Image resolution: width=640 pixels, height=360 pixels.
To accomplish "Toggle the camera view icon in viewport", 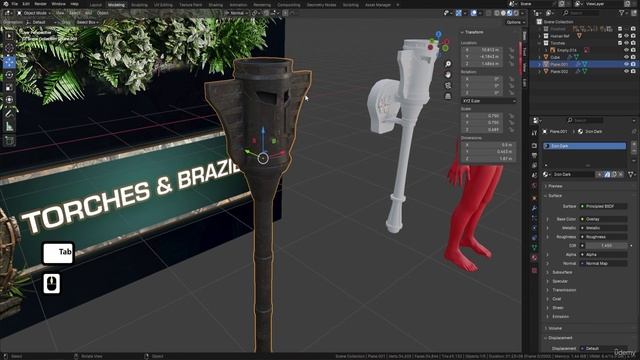I will click(x=448, y=85).
